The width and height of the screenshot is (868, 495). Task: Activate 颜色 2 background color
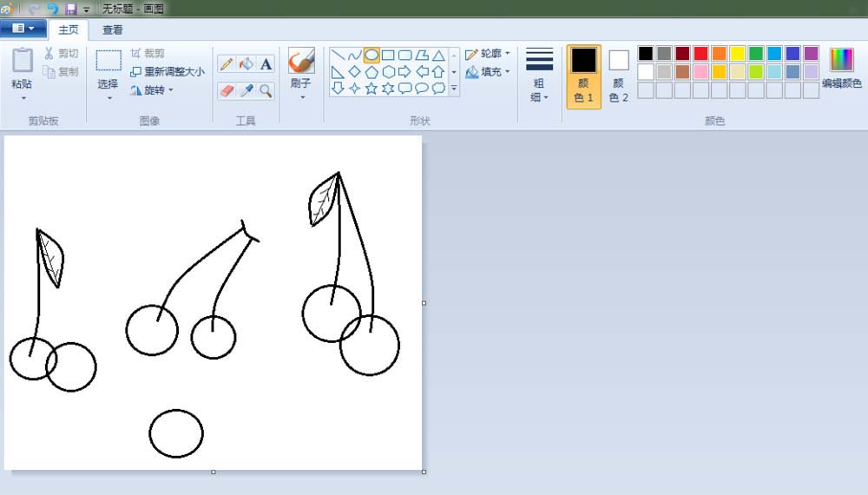618,76
